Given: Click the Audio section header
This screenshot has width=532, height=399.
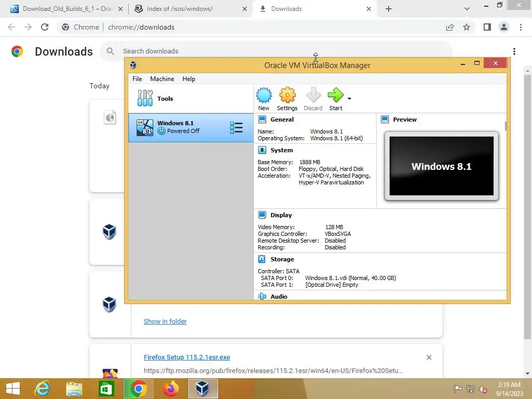Looking at the screenshot, I should click(x=278, y=297).
